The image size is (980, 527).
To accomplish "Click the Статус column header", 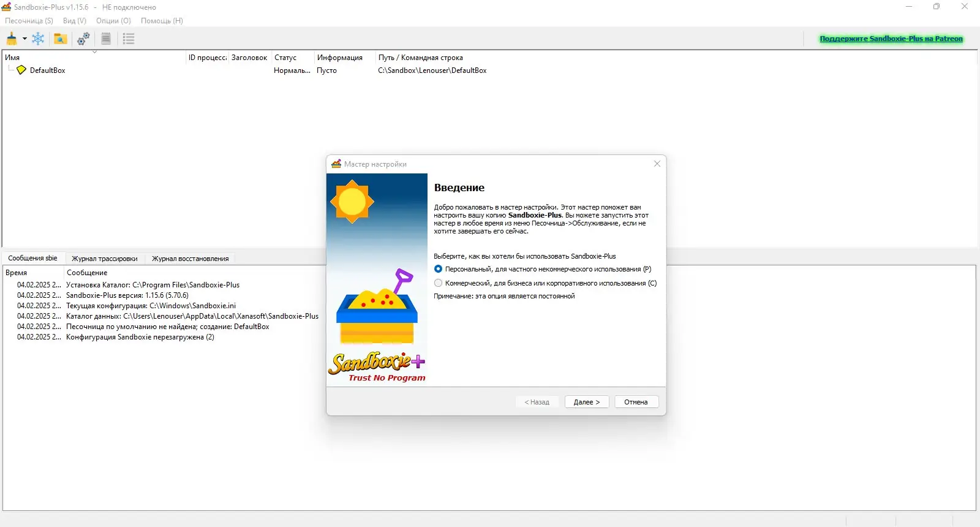I will pyautogui.click(x=292, y=58).
